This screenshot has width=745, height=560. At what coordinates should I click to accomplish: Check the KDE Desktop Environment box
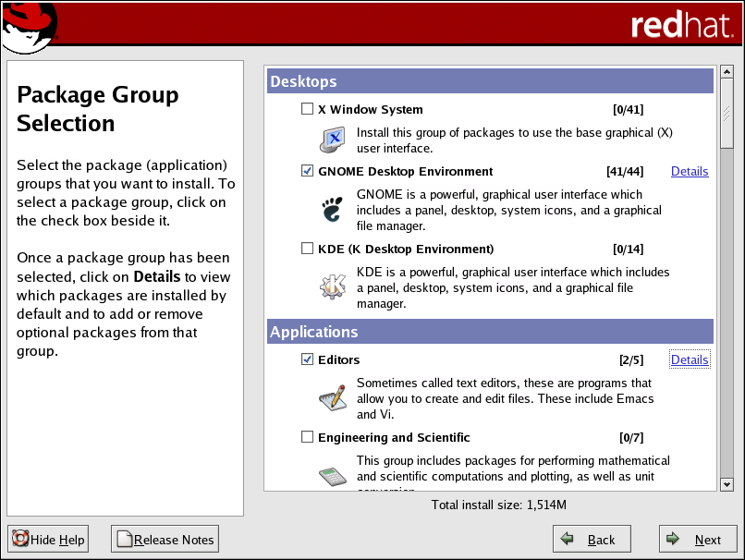click(307, 249)
